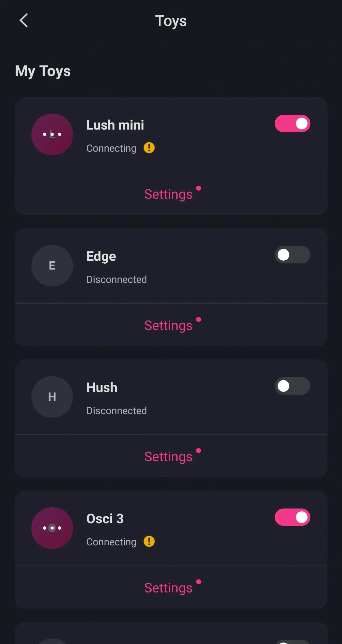Screen dimensions: 342x644
Task: Tap the Hush avatar icon
Action: click(x=52, y=397)
